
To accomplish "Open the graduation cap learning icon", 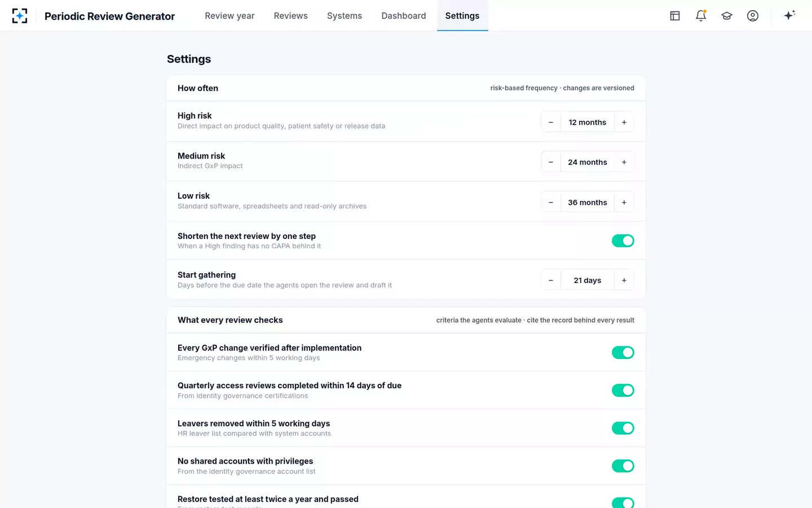I will click(x=727, y=16).
